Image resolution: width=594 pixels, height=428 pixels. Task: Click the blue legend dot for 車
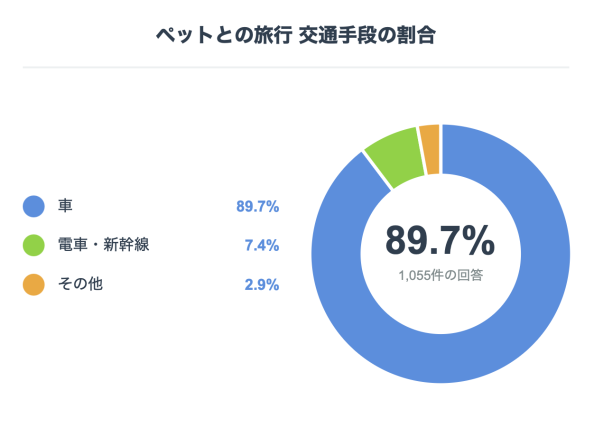[x=34, y=206]
